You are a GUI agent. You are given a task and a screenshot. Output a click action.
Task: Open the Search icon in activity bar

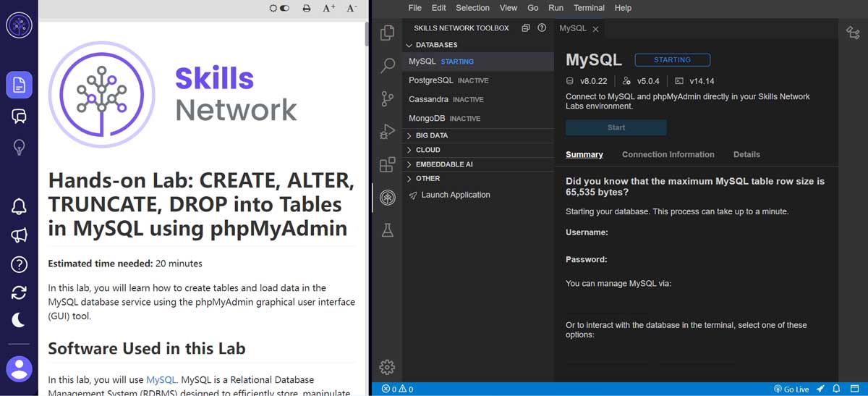[388, 65]
